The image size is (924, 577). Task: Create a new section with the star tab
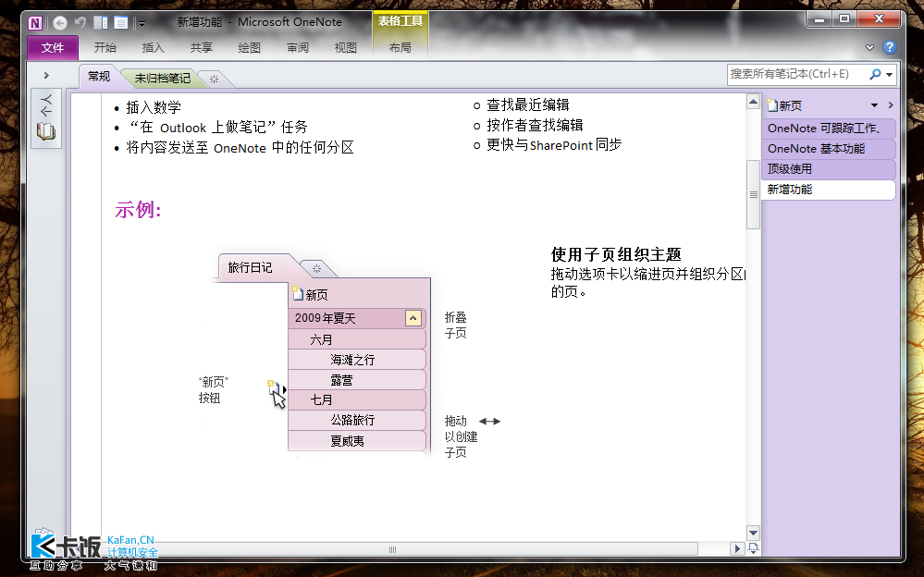pyautogui.click(x=214, y=79)
